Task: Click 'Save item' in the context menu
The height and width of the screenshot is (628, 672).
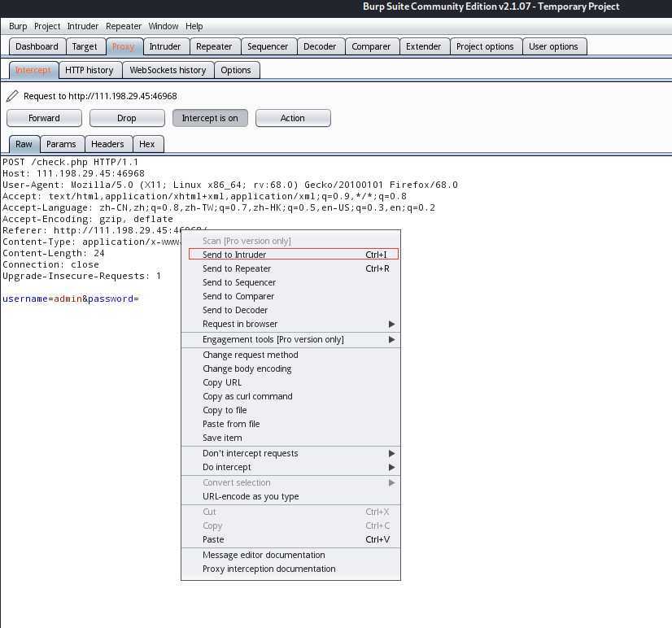Action: [291, 438]
